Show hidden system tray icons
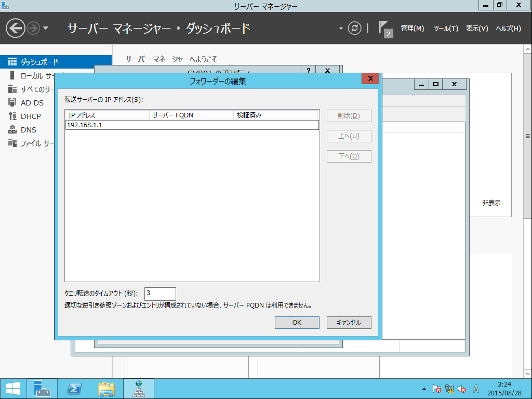This screenshot has width=532, height=399. [x=424, y=389]
